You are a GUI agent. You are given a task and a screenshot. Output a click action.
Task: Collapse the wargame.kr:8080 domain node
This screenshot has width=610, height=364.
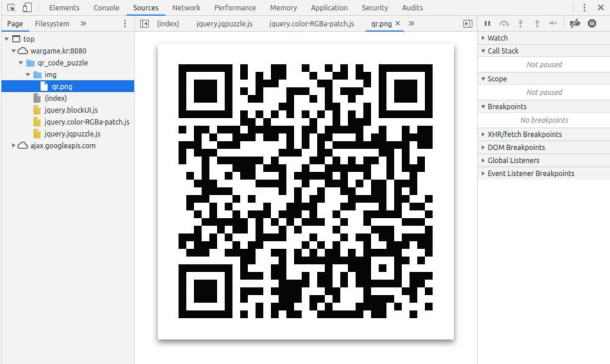[x=14, y=51]
